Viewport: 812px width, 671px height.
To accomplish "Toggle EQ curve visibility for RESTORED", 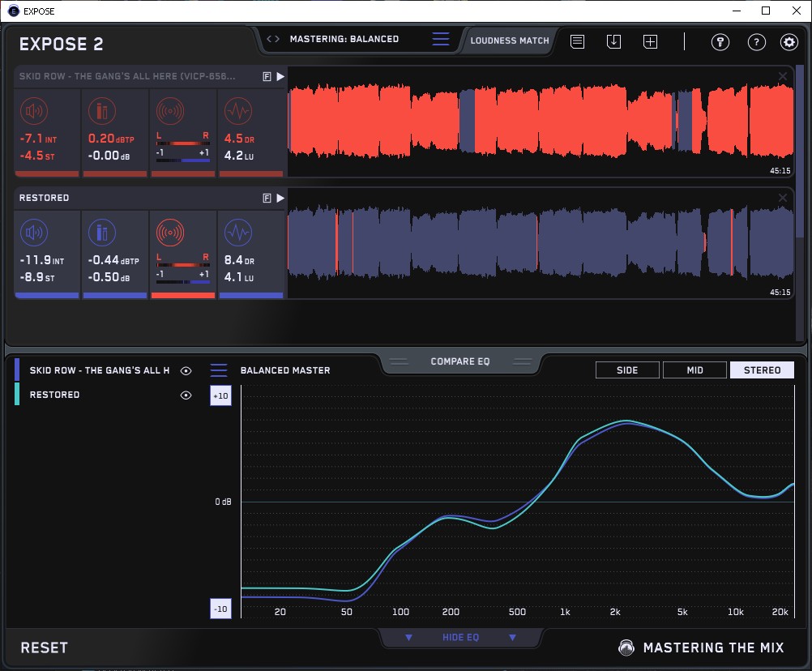I will (186, 395).
